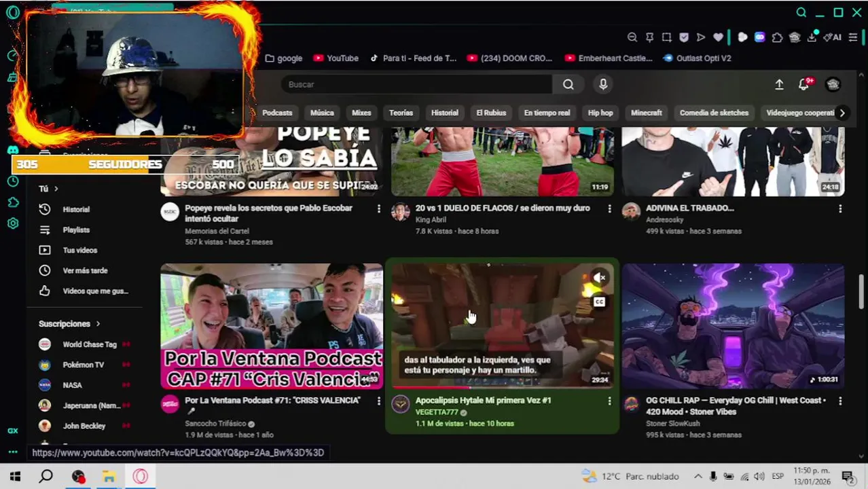Screen dimensions: 868x489
Task: Open options for Popeye video
Action: point(378,209)
